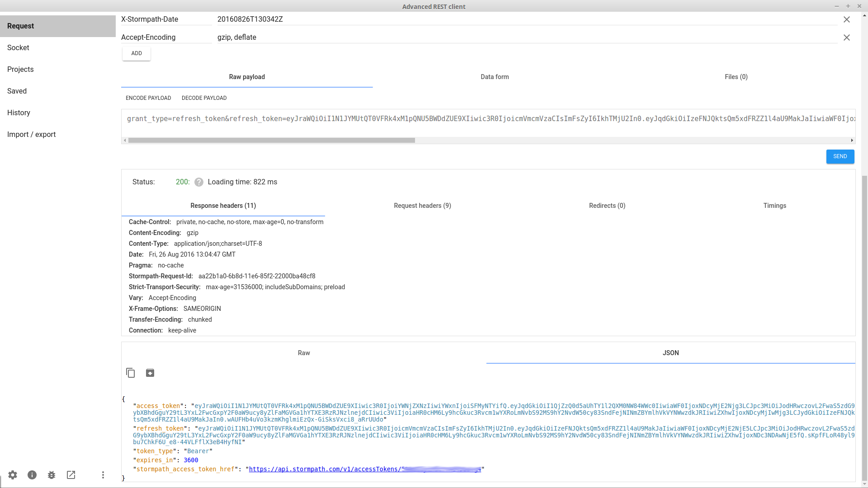
Task: Open the three-dot more menu
Action: (x=103, y=475)
